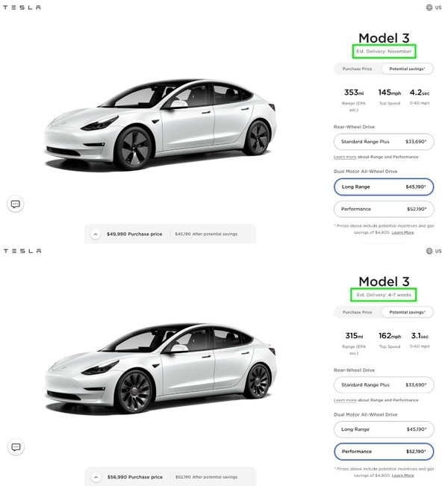This screenshot has width=448, height=486.
Task: Select Potential savings tab above the 315mi range
Action: point(408,312)
